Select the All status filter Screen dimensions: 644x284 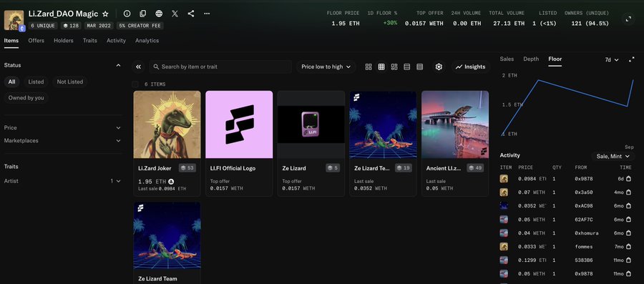11,82
